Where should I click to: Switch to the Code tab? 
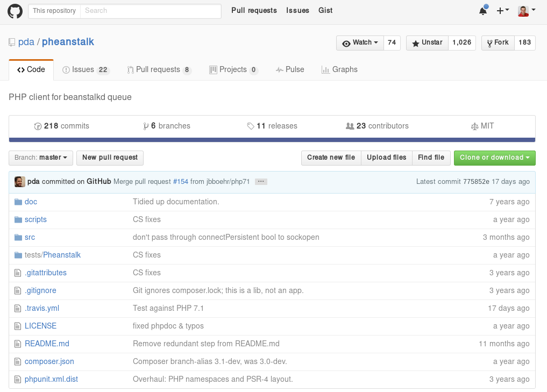(x=31, y=70)
